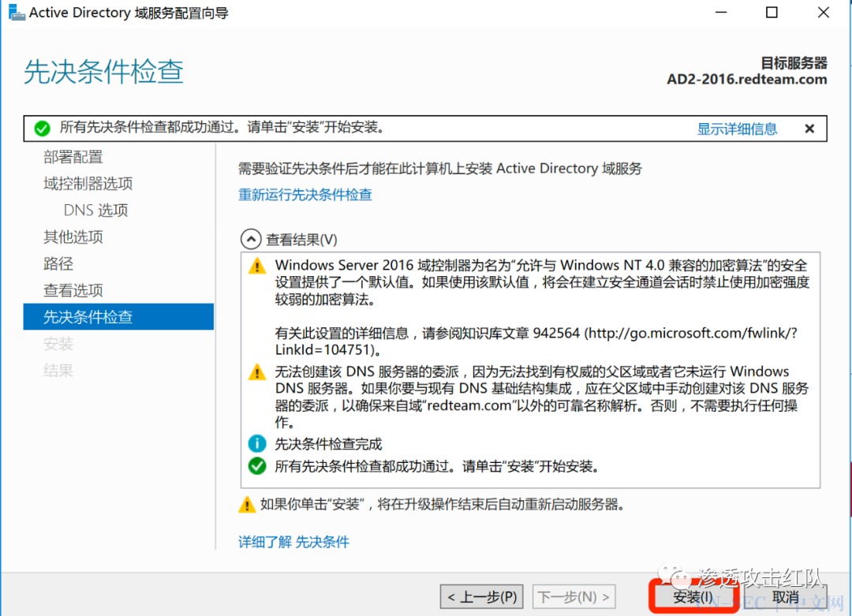Click 重新运行先决条件检查 link

pos(305,195)
